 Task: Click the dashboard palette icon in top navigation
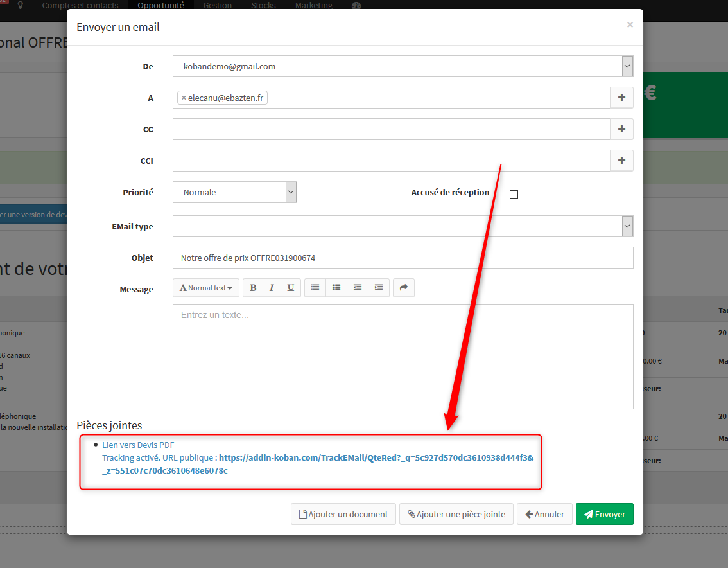[356, 6]
